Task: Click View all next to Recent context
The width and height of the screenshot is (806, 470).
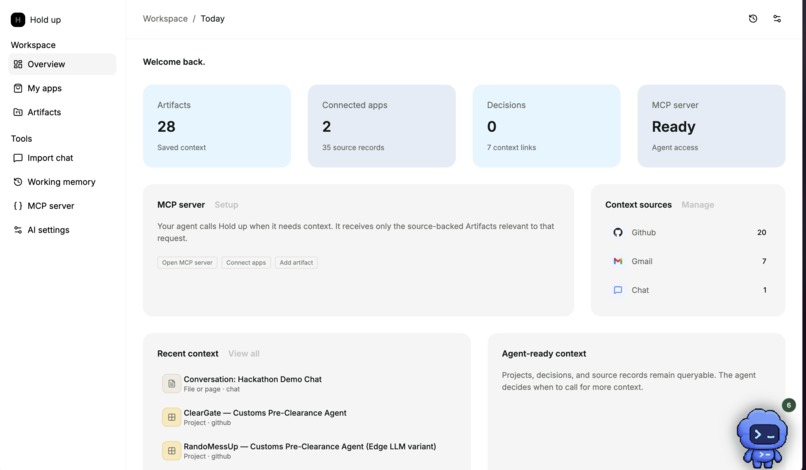Action: coord(244,354)
